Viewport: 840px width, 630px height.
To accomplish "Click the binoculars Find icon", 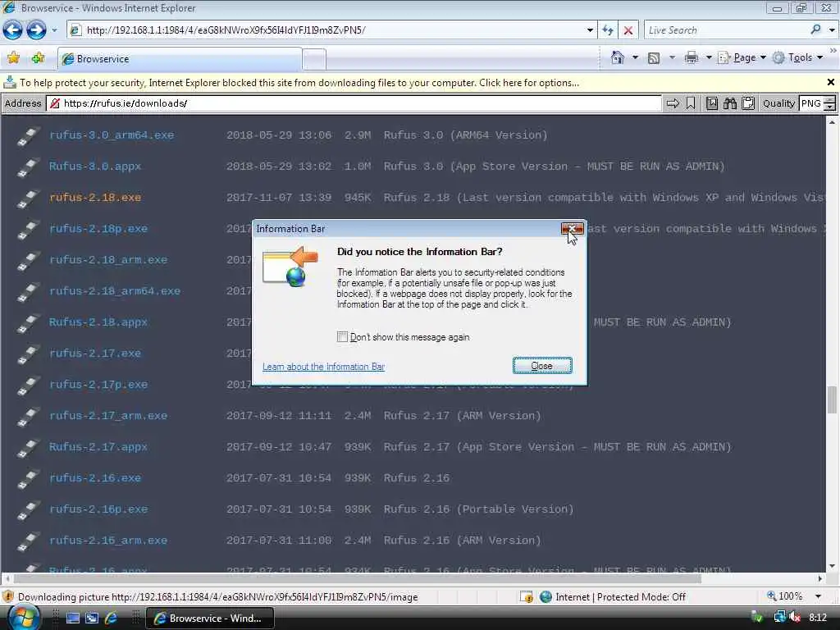I will (729, 103).
